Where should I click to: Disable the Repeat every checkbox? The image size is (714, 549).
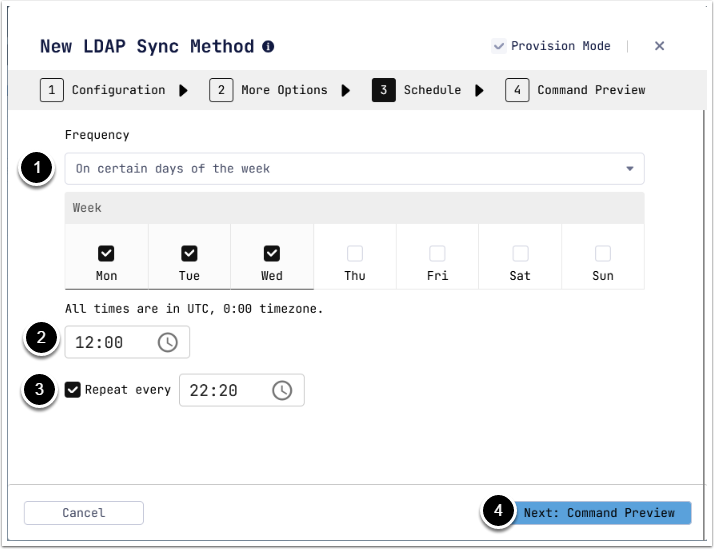73,390
